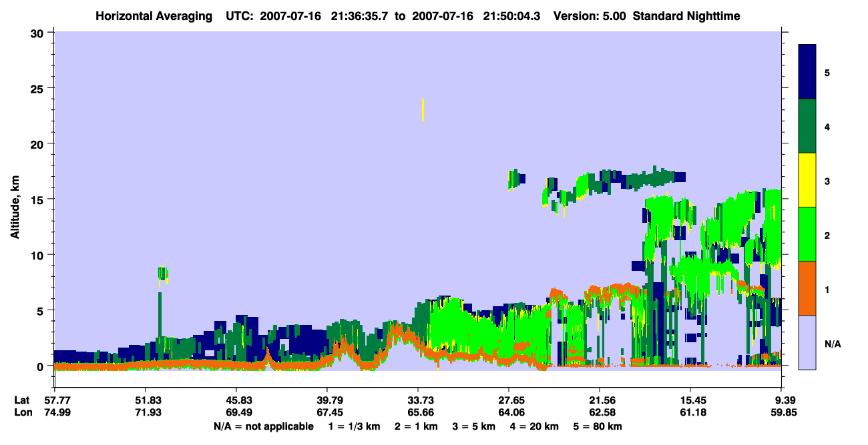Click the start time '21:36:35.7' in the title
Viewport: 868px width, 445px height.
pyautogui.click(x=358, y=16)
